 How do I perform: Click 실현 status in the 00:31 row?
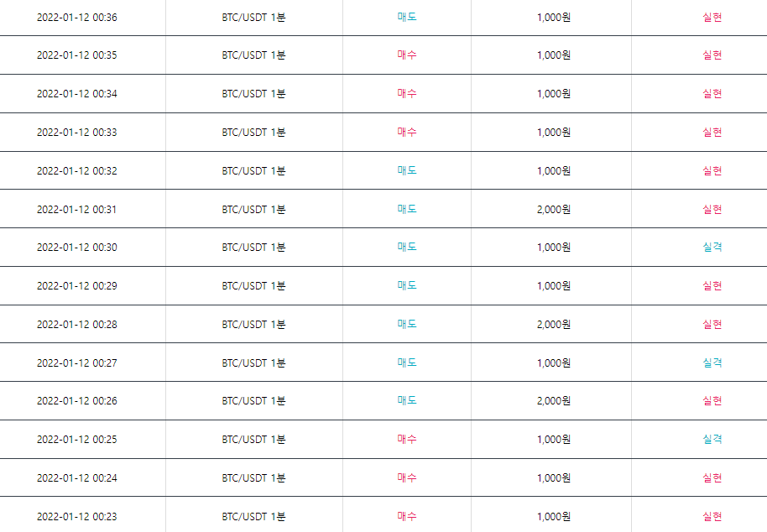pyautogui.click(x=712, y=209)
